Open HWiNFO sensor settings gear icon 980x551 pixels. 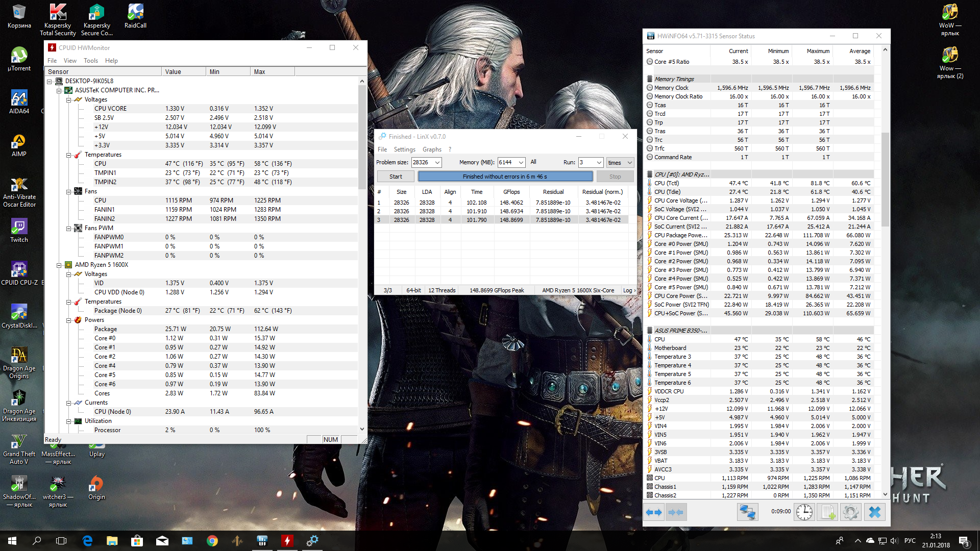click(x=851, y=512)
